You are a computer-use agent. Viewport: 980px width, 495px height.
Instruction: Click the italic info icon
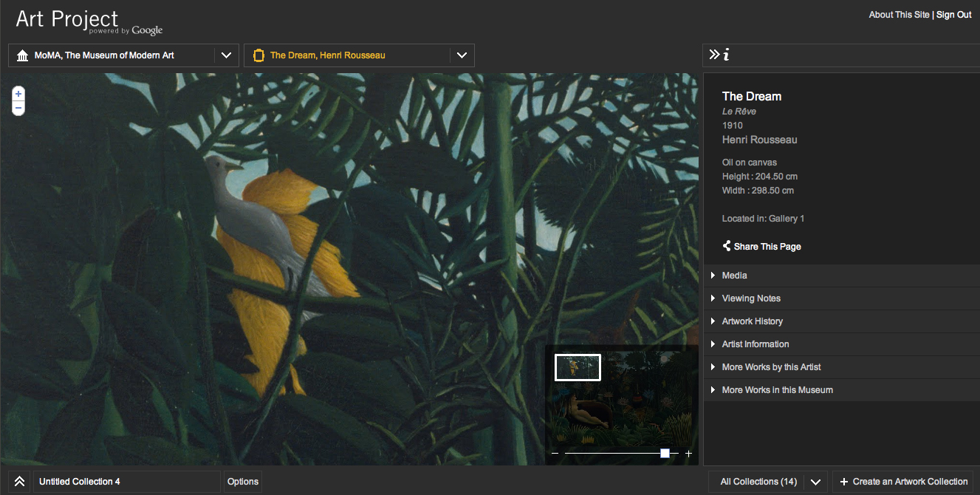(727, 55)
